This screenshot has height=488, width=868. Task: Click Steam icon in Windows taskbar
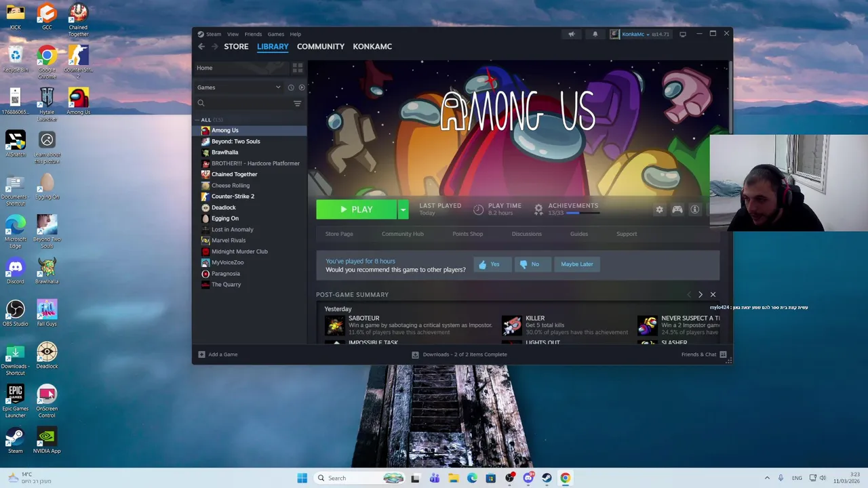coord(547,478)
